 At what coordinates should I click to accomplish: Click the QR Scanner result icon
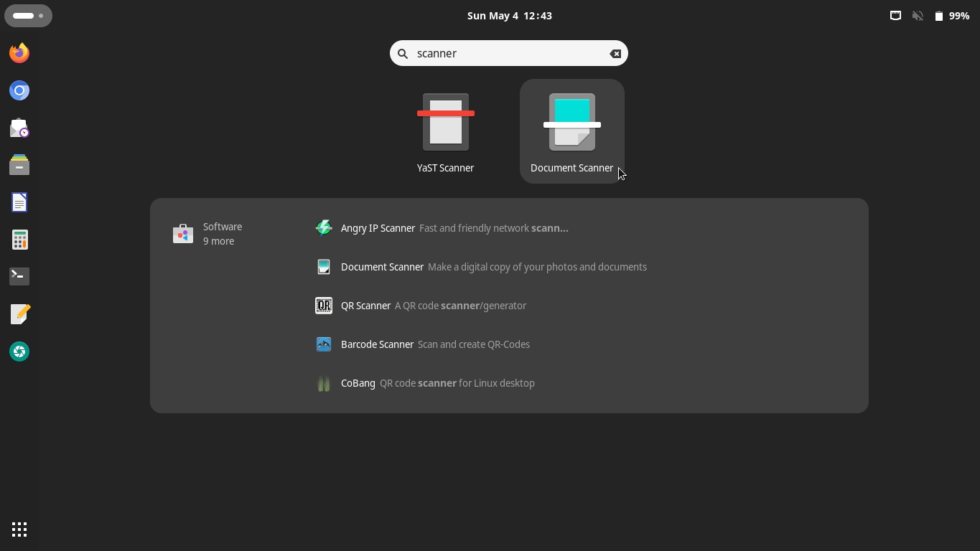click(324, 306)
